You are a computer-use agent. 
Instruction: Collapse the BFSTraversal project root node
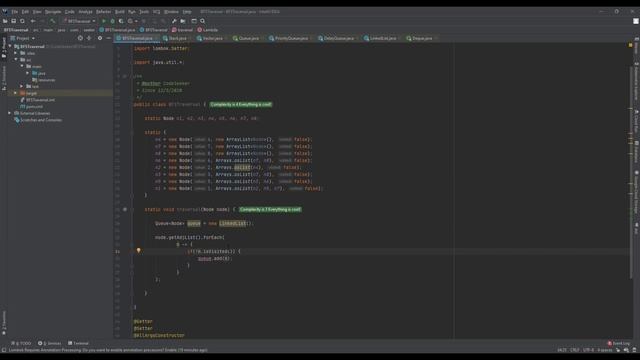coord(10,47)
